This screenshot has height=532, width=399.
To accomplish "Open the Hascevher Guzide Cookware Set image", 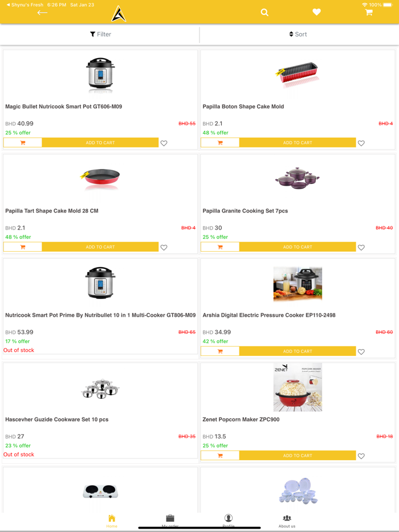I will 100,390.
